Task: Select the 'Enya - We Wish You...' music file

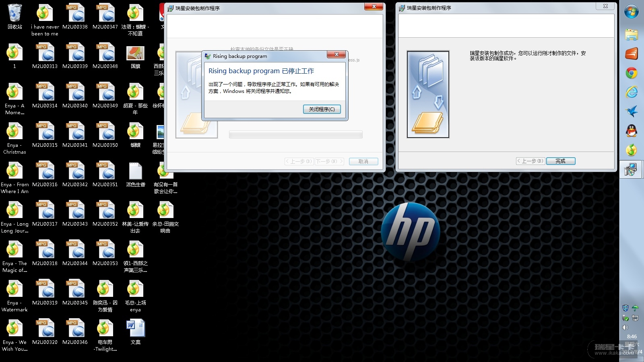Action: 14,335
